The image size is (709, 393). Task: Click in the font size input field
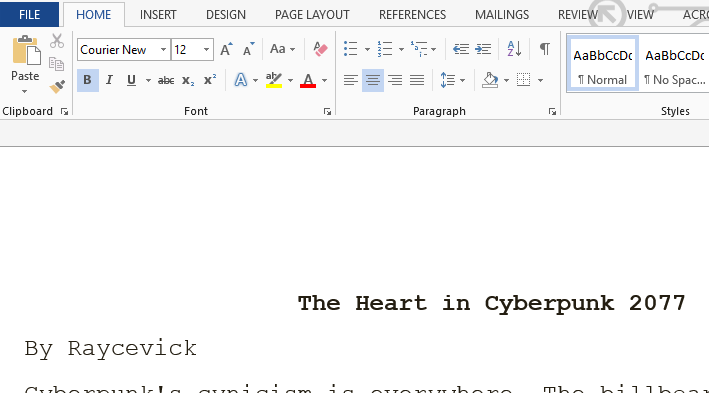click(186, 50)
